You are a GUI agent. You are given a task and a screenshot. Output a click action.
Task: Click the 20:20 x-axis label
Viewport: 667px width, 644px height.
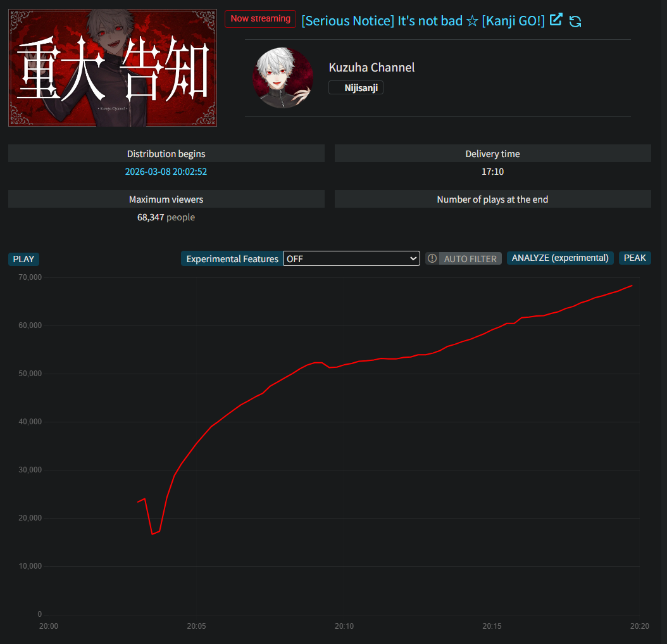[x=639, y=626]
